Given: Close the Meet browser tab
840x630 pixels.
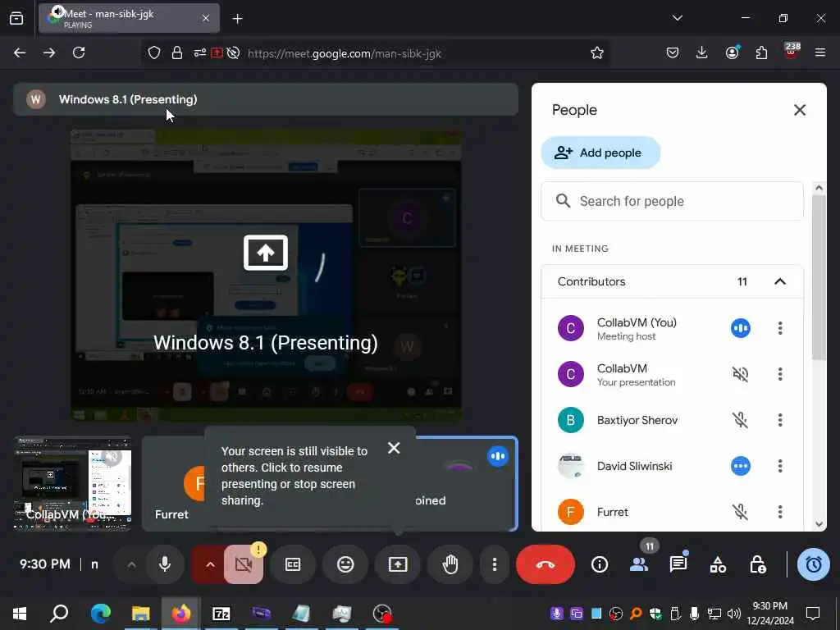Looking at the screenshot, I should 206,18.
